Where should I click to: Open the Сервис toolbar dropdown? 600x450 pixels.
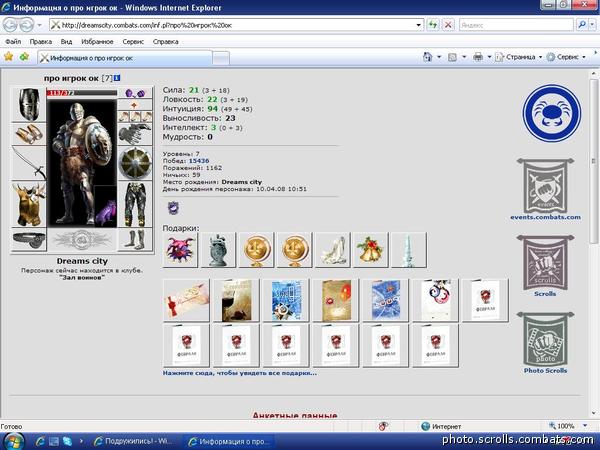pyautogui.click(x=566, y=57)
